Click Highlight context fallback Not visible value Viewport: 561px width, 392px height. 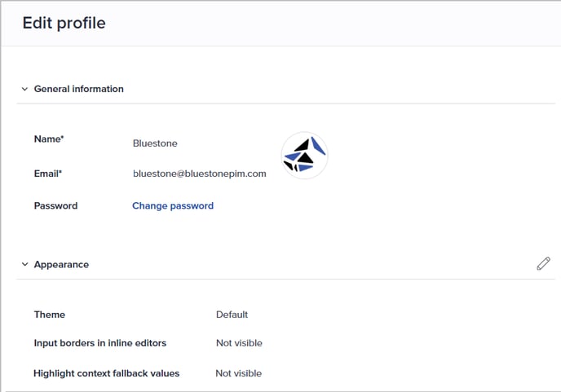(x=239, y=373)
